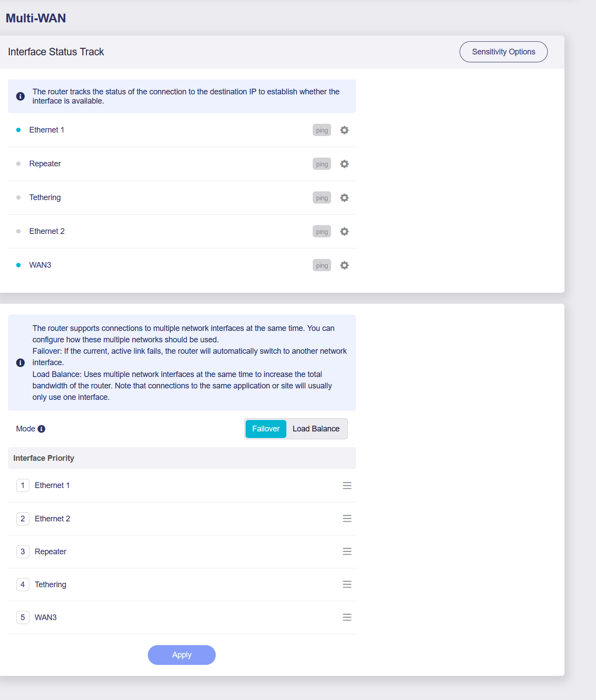Click the drag handle for WAN3 priority
596x700 pixels.
tap(347, 617)
